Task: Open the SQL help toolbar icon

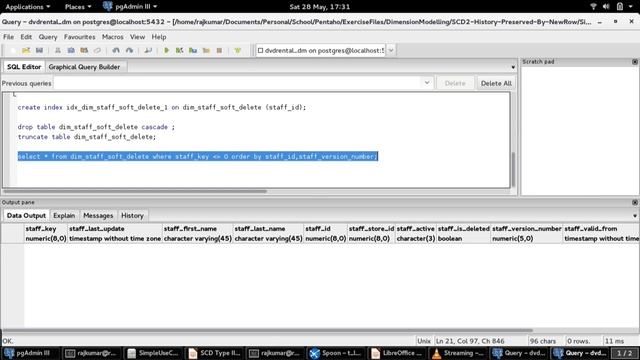Action: point(238,51)
